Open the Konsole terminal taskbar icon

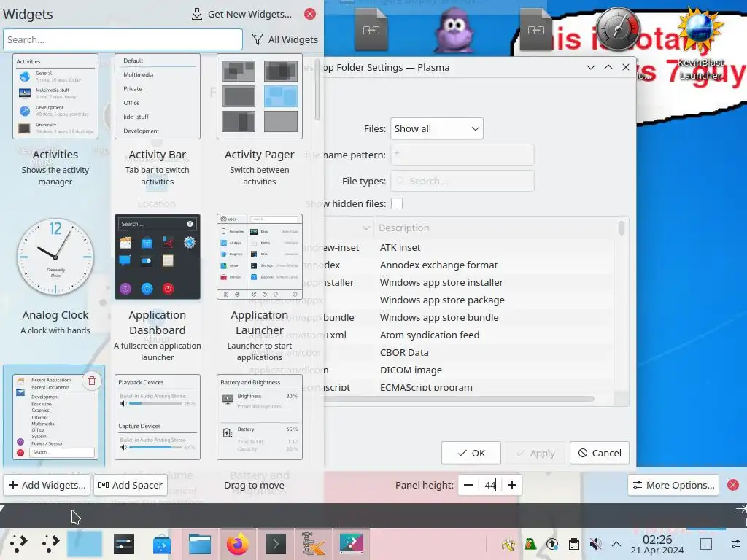tap(275, 543)
